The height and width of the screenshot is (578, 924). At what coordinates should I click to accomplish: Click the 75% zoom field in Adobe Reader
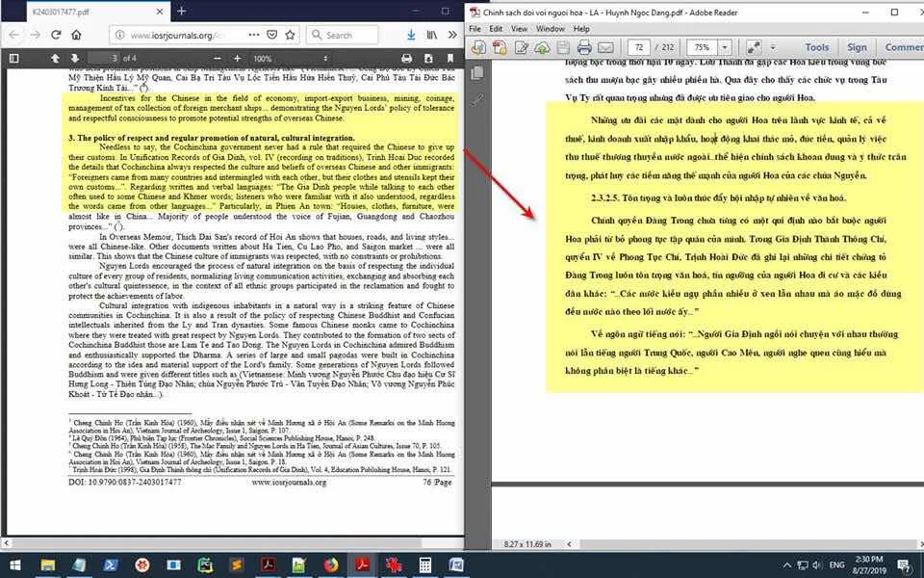(702, 47)
